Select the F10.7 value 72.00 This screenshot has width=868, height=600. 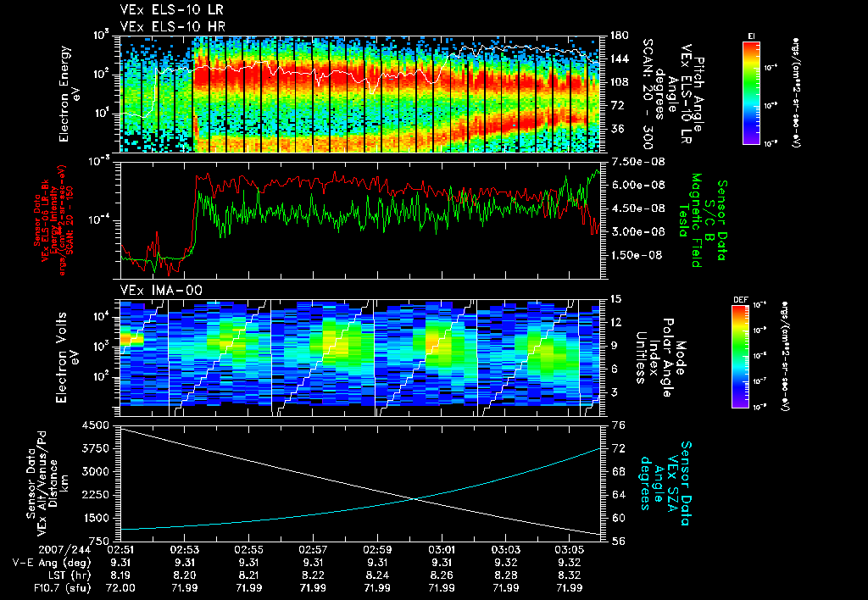pos(120,588)
